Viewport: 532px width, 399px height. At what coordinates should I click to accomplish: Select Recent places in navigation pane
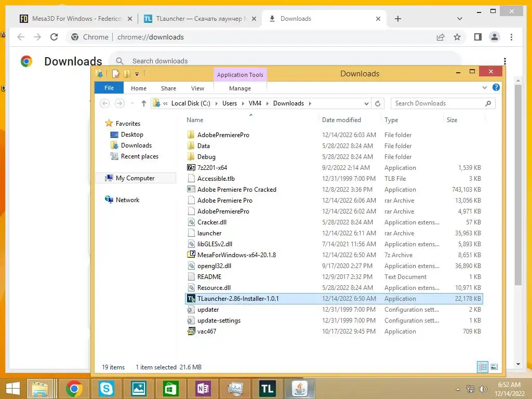tap(139, 156)
